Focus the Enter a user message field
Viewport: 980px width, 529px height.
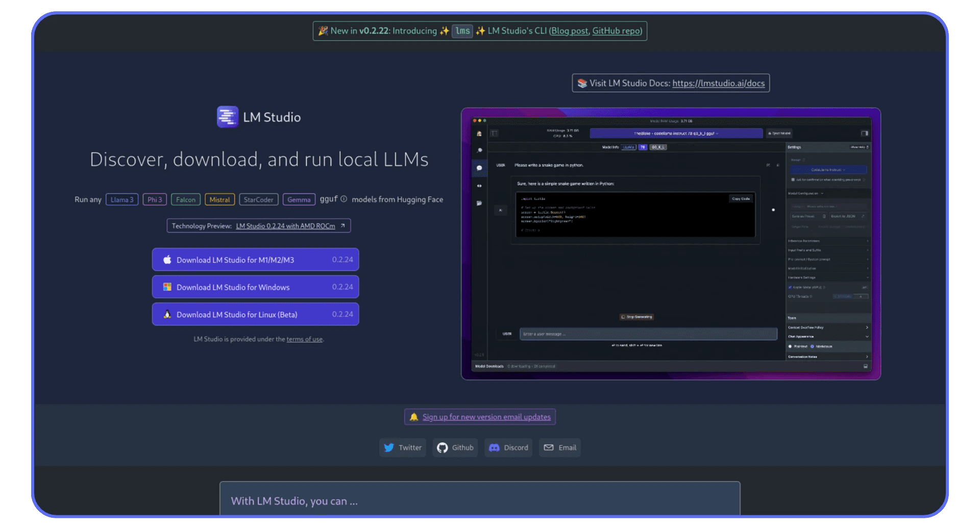coord(648,334)
